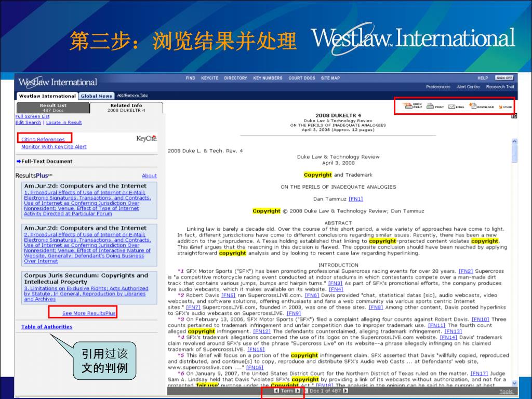Open the DIRECTORY menu item
Viewport: 532px width, 399px height.
click(x=235, y=78)
